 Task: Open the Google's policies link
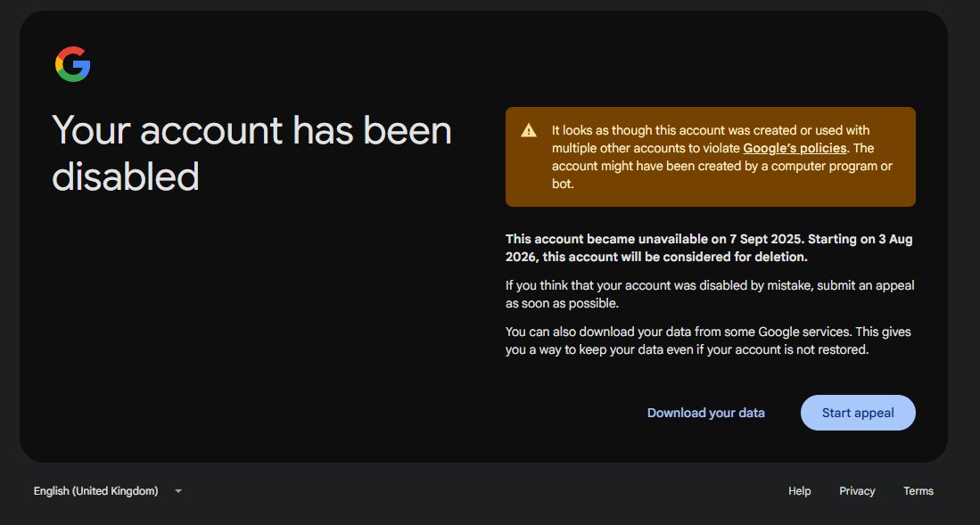tap(795, 148)
